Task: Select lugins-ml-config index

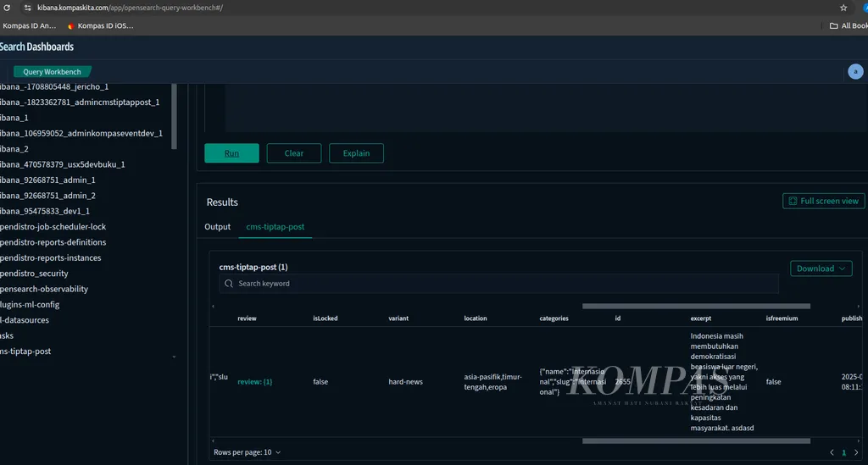Action: [x=30, y=304]
